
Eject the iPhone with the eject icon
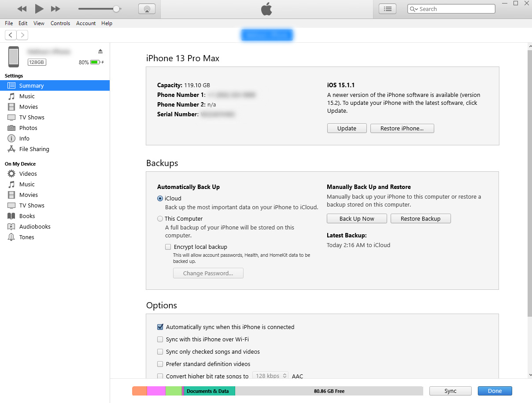[x=100, y=51]
